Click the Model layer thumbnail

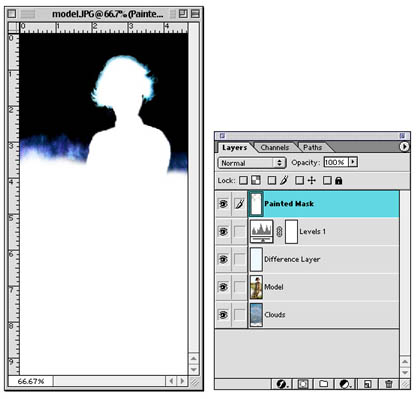coord(256,287)
